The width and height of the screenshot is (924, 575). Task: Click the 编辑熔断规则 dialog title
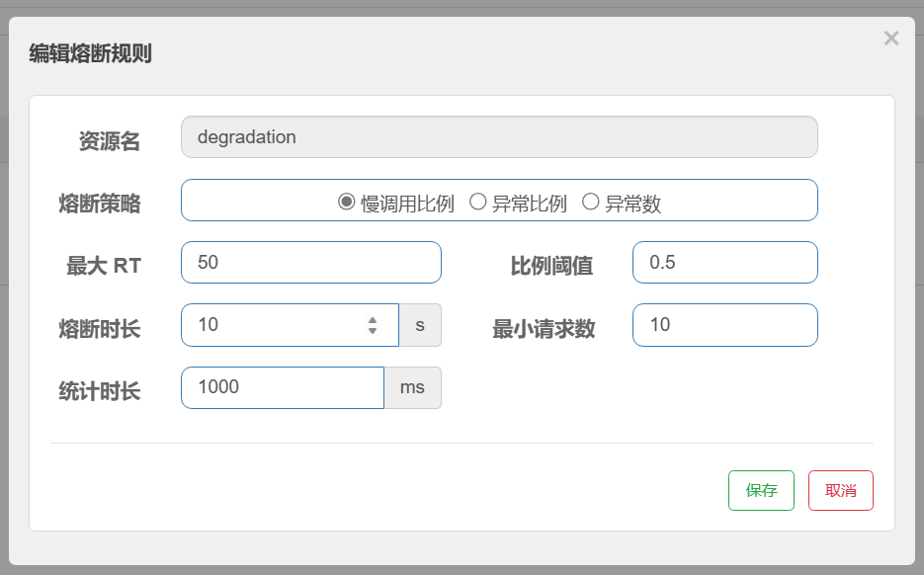coord(90,53)
